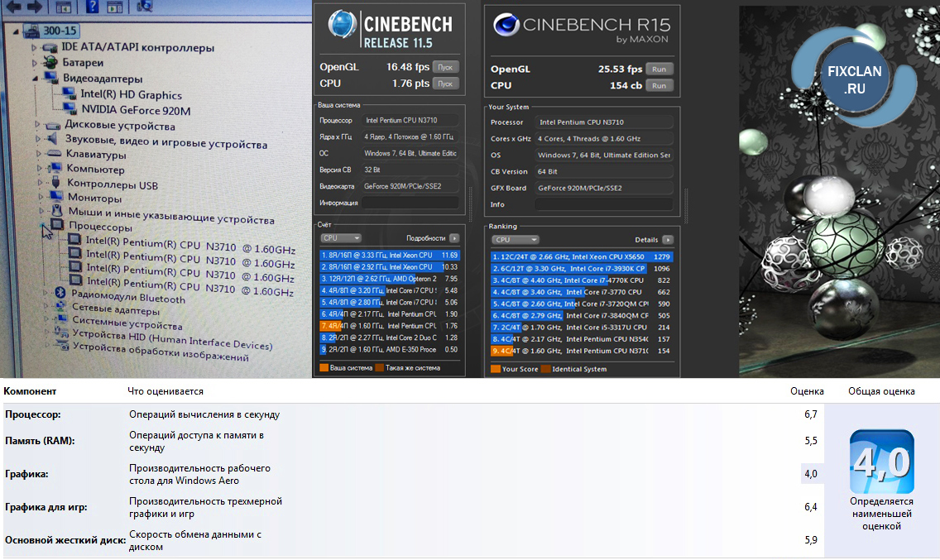Select the Устройства обработки изображений label

tap(161, 352)
